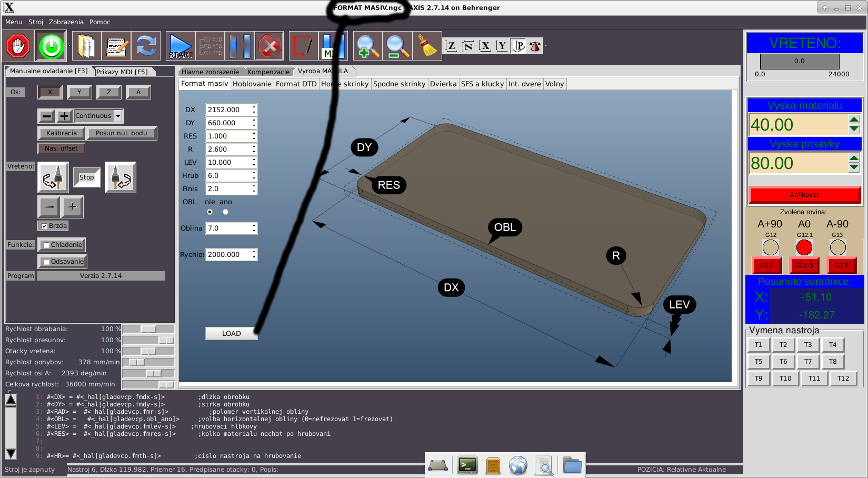
Task: Select the Z axis radio button
Action: tap(109, 92)
